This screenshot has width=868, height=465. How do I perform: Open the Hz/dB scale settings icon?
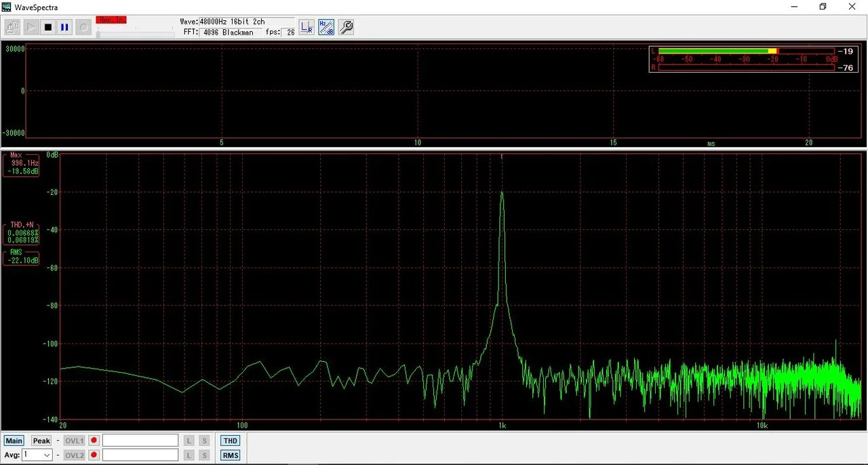(325, 26)
